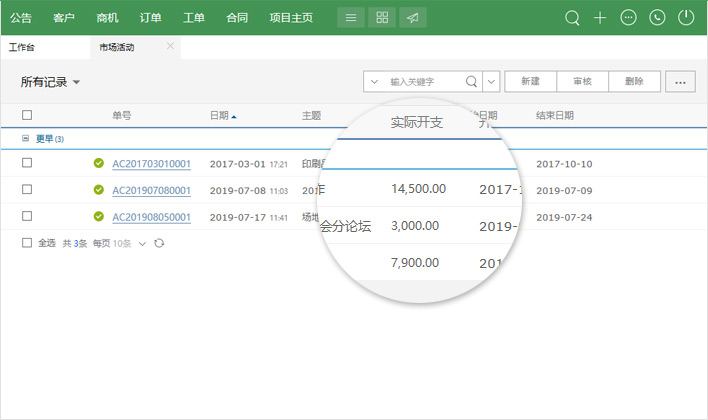This screenshot has height=420, width=708.
Task: Click the plus icon to add new
Action: click(600, 18)
